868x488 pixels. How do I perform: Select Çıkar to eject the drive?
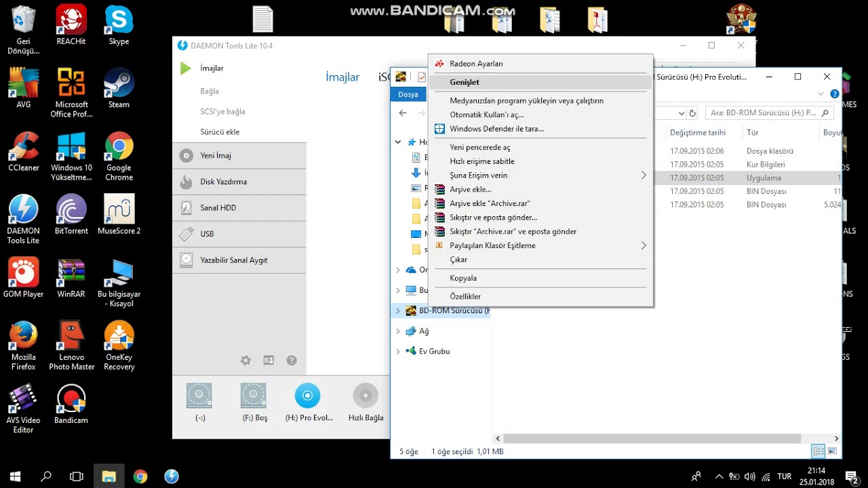pos(541,260)
